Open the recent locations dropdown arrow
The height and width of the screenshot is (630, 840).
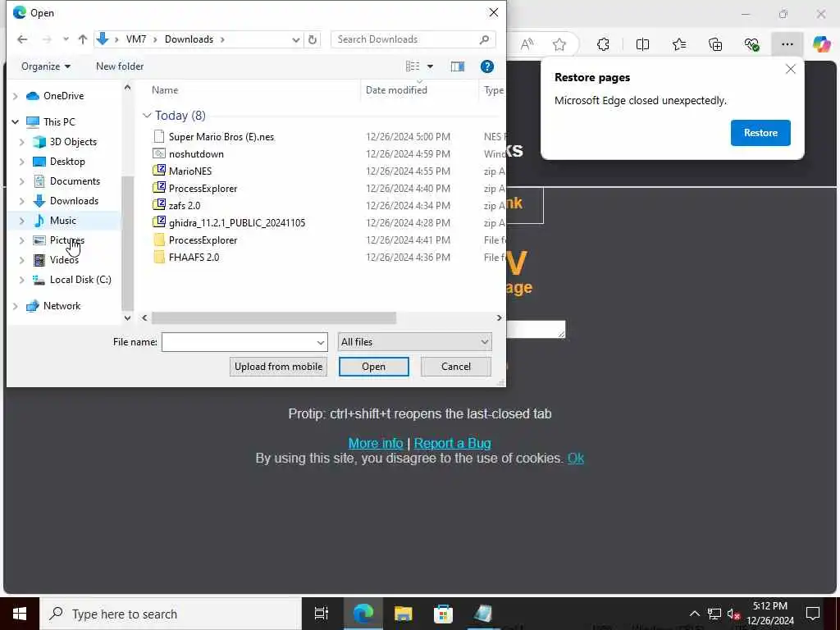pos(66,39)
